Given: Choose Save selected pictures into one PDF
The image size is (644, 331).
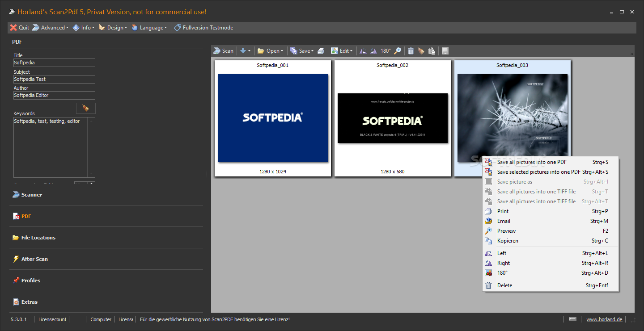Looking at the screenshot, I should pyautogui.click(x=551, y=172).
